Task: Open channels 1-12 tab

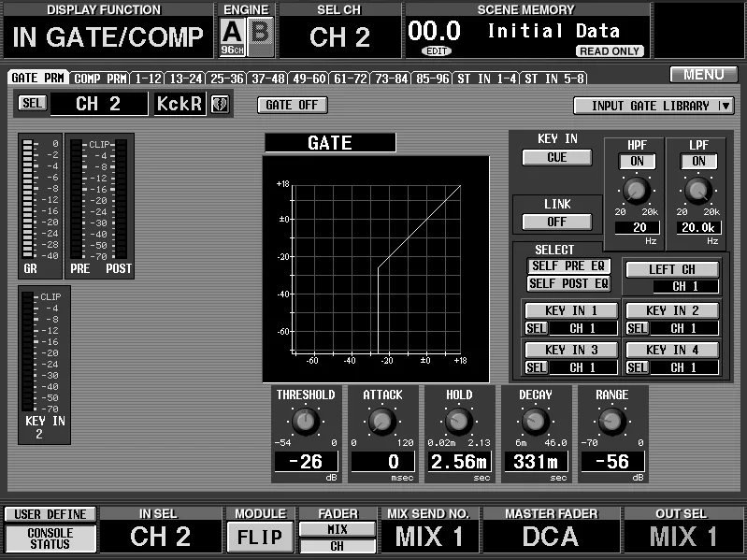Action: (x=148, y=79)
